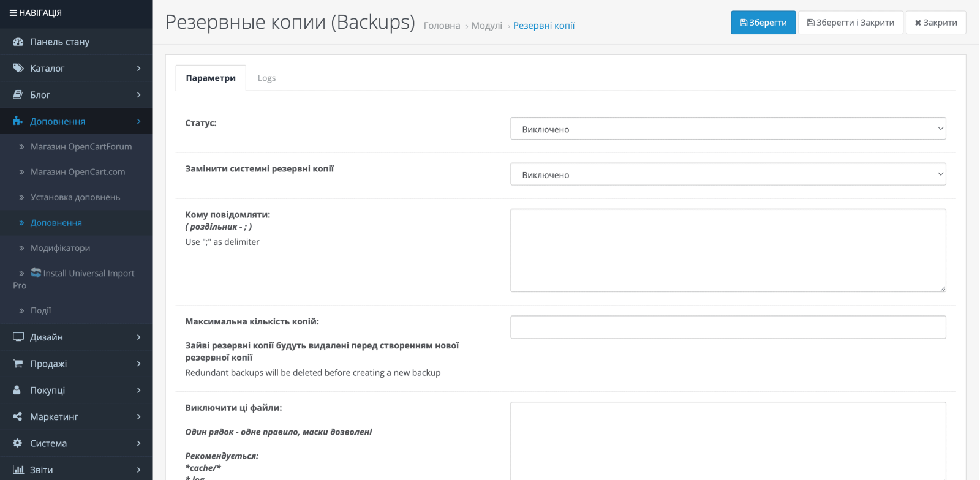Click the 'Redundant backups will be deleted' text

tap(313, 373)
